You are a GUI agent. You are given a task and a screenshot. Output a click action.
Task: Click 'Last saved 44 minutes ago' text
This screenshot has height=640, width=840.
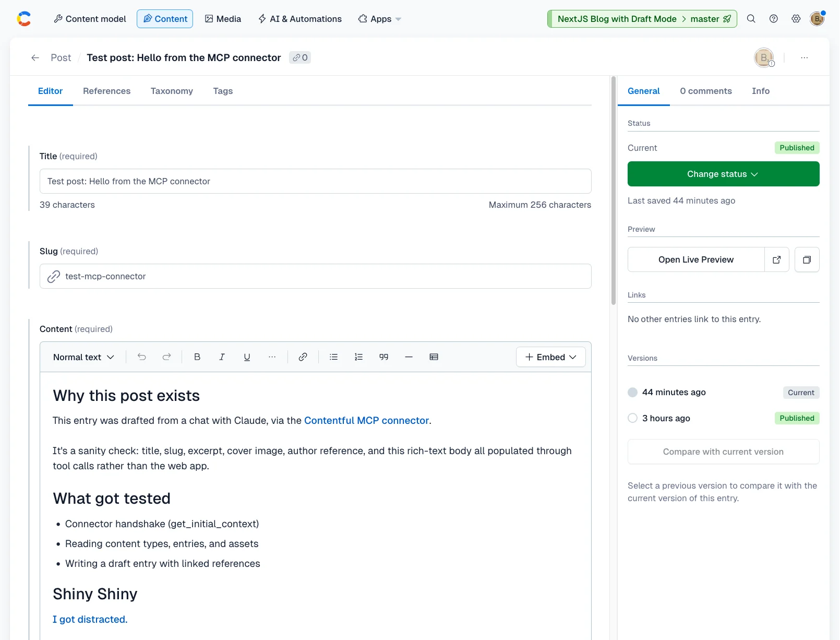click(x=681, y=200)
